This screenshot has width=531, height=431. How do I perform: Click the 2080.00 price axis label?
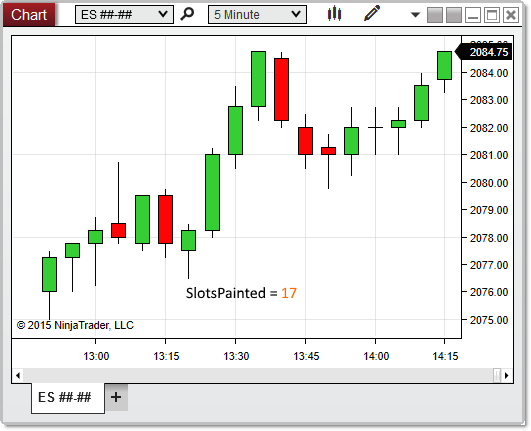pyautogui.click(x=489, y=183)
